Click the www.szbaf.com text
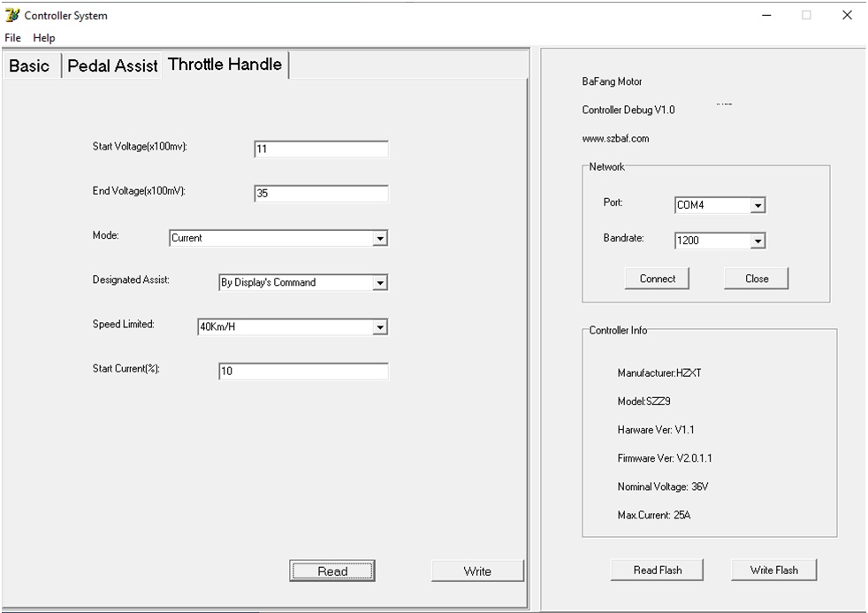The width and height of the screenshot is (868, 613). click(x=615, y=139)
